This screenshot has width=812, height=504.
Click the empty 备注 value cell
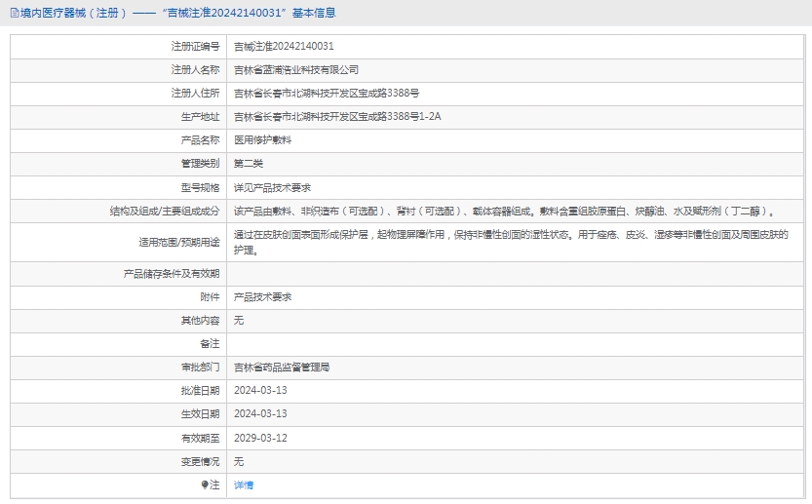516,344
